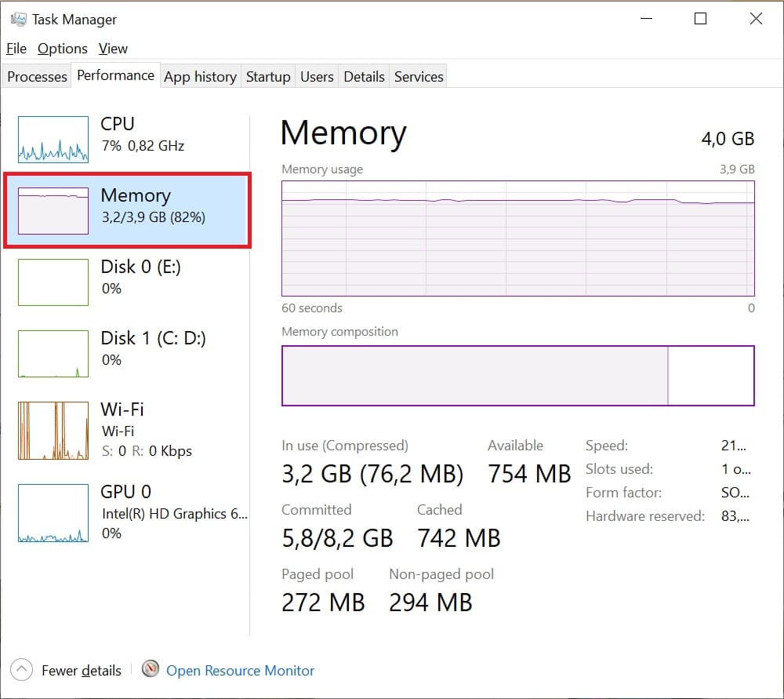Open the Options menu
Screen dimensions: 784x699
pos(63,49)
